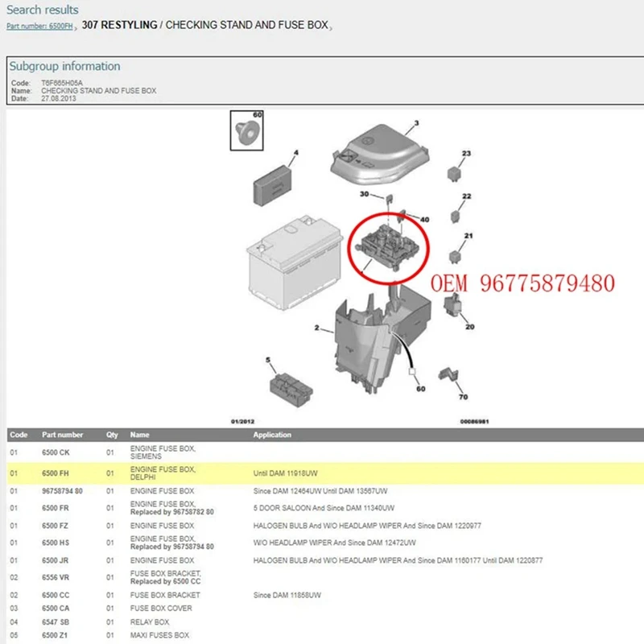644x644 pixels.
Task: Click relay part 23 in the diagram
Action: click(x=454, y=174)
